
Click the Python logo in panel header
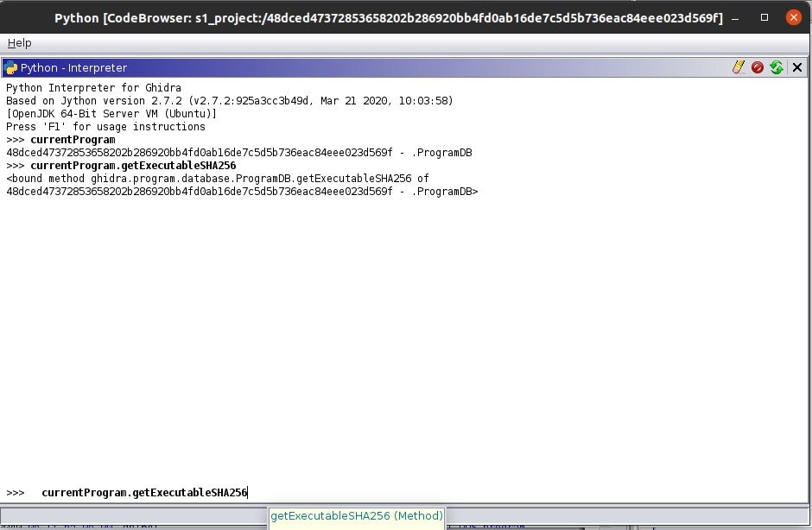(x=10, y=67)
